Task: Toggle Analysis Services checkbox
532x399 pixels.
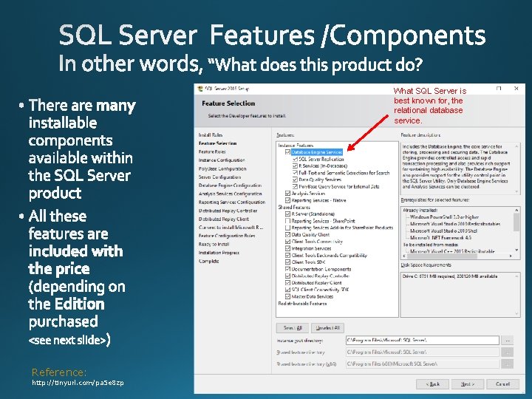Action: click(x=287, y=194)
